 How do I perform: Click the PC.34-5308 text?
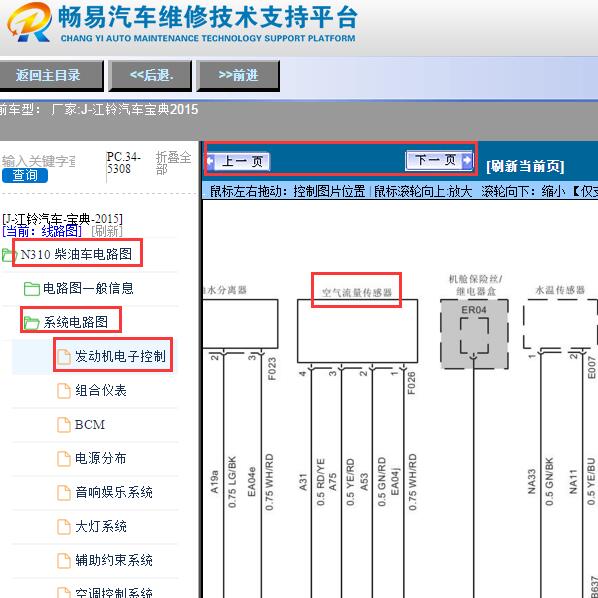(x=124, y=162)
